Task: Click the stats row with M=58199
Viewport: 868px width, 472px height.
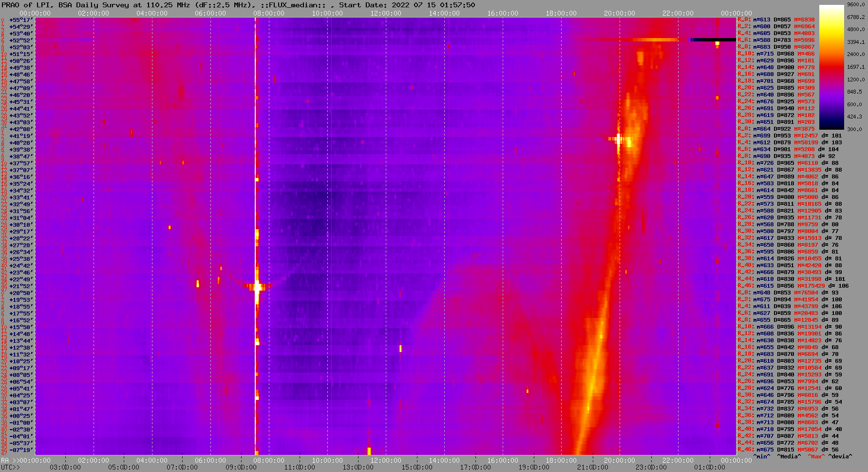Action: click(x=790, y=142)
